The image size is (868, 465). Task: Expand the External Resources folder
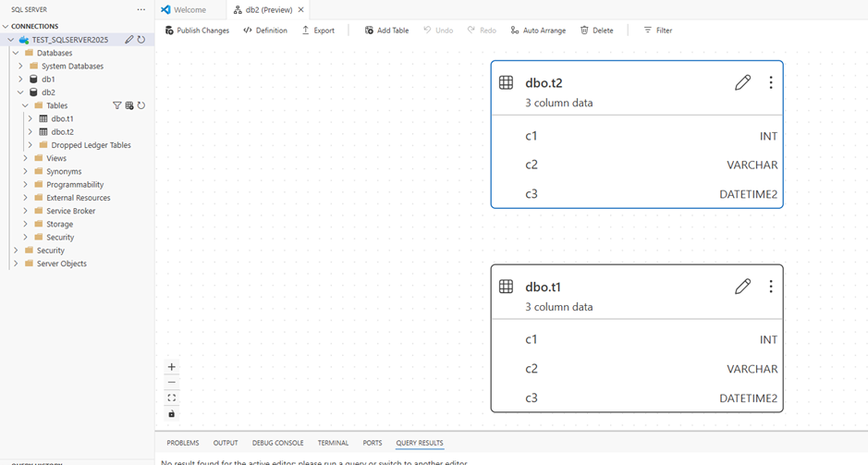click(x=26, y=198)
